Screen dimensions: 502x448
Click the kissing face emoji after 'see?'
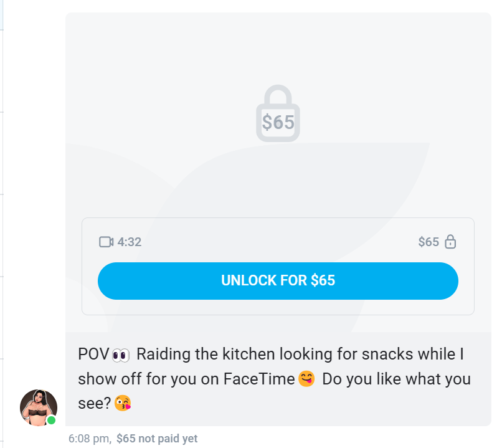pos(123,404)
